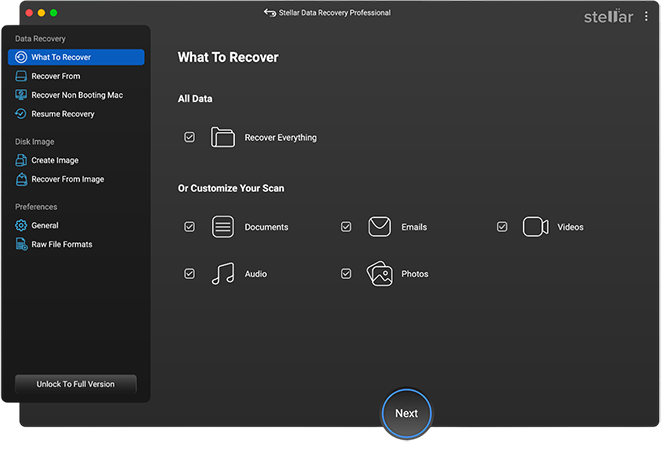Click the back arrow icon in title bar
The image size is (668, 449).
pyautogui.click(x=269, y=13)
